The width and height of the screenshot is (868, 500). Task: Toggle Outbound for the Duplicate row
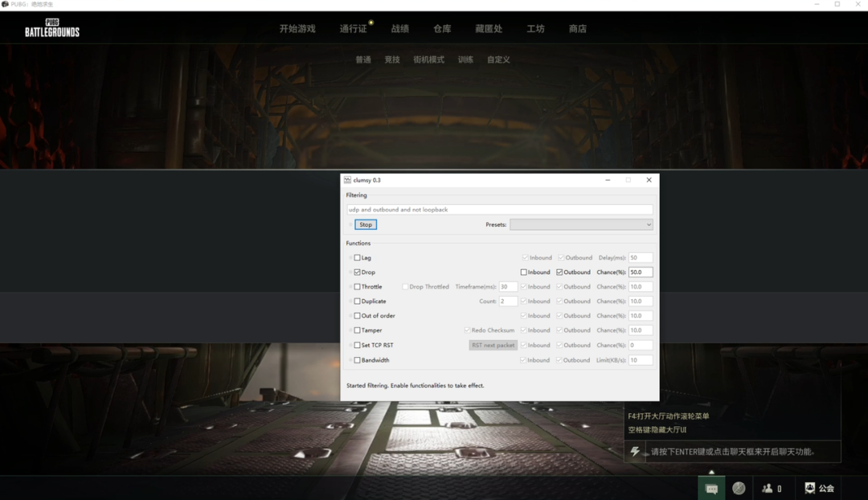pos(559,301)
